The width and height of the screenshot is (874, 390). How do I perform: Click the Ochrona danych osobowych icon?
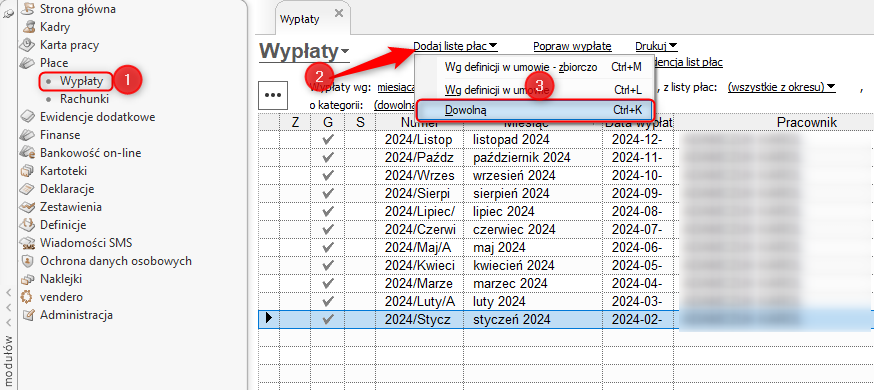[27, 261]
